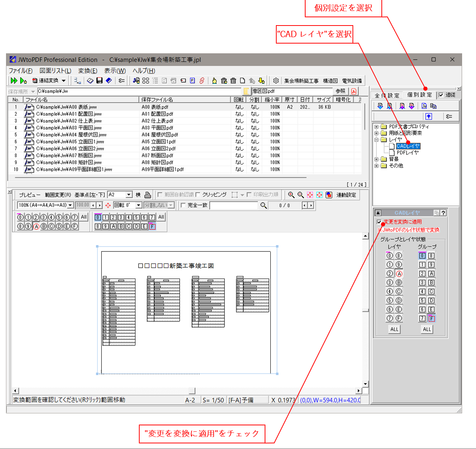The width and height of the screenshot is (476, 449).
Task: Click the 参照 browse button
Action: (340, 91)
